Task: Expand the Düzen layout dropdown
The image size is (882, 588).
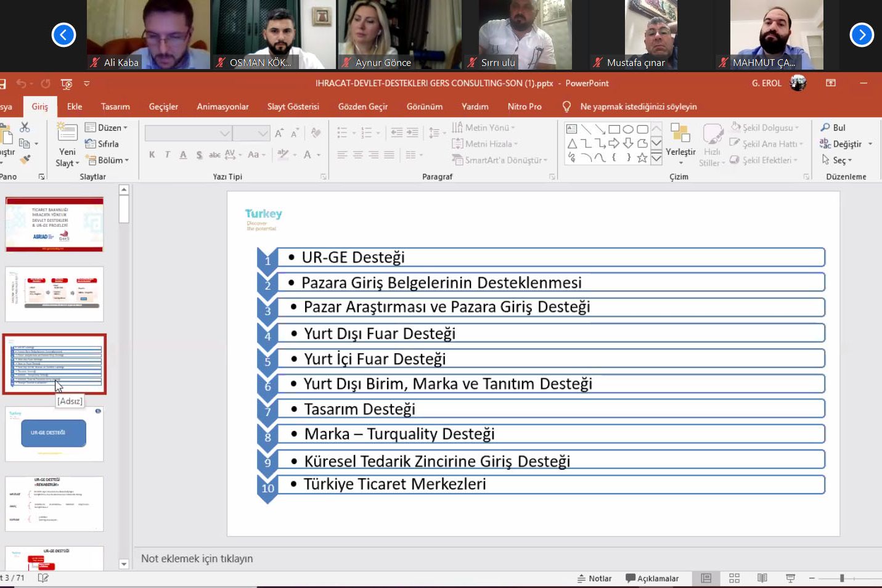Action: (107, 128)
